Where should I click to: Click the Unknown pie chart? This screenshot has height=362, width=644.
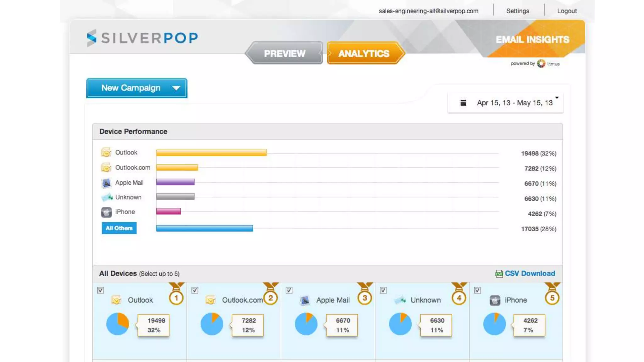coord(400,324)
